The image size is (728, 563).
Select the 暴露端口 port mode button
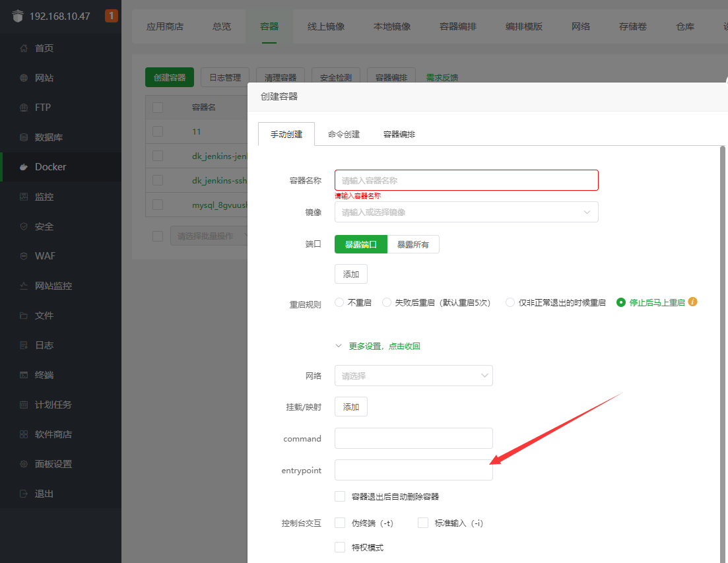(361, 245)
